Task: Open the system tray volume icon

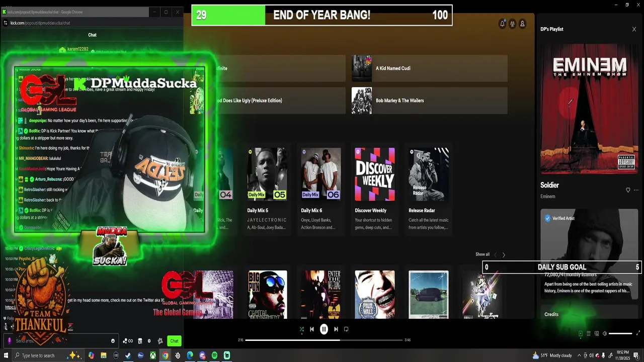Action: (591, 355)
